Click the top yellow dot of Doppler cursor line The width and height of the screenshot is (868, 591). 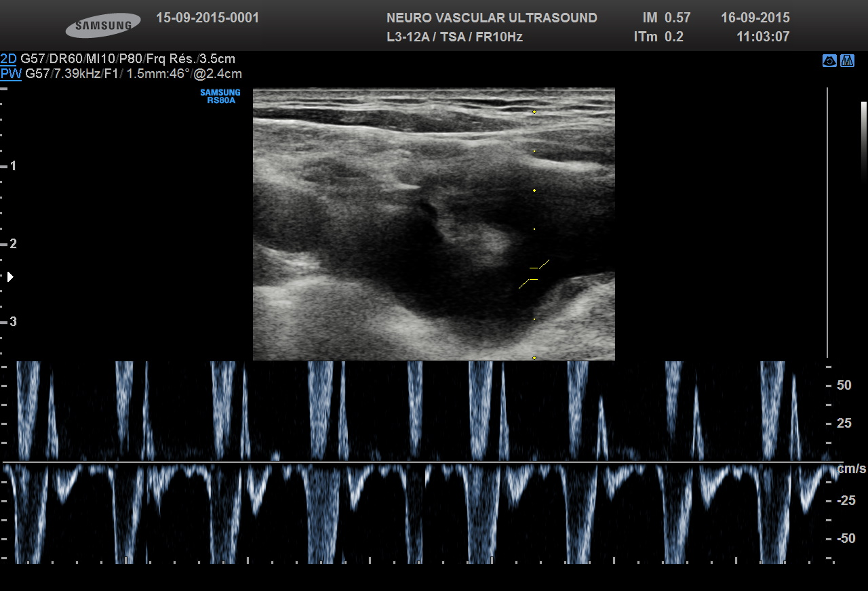pyautogui.click(x=534, y=111)
